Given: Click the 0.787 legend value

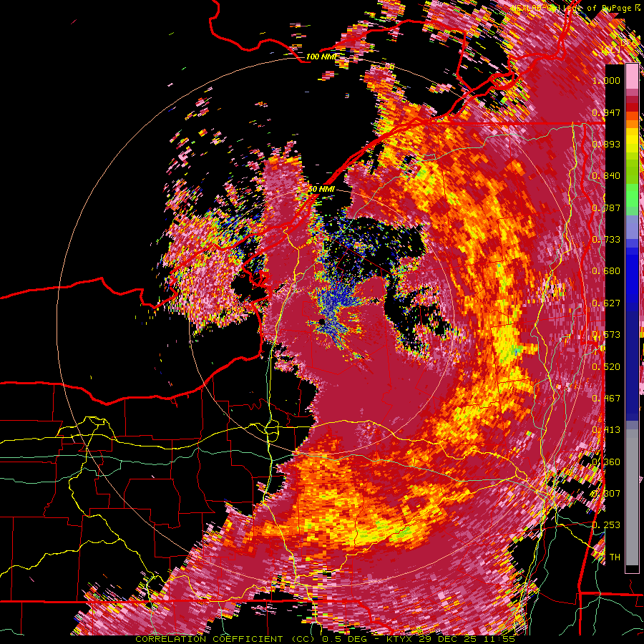Looking at the screenshot, I should pyautogui.click(x=606, y=208).
